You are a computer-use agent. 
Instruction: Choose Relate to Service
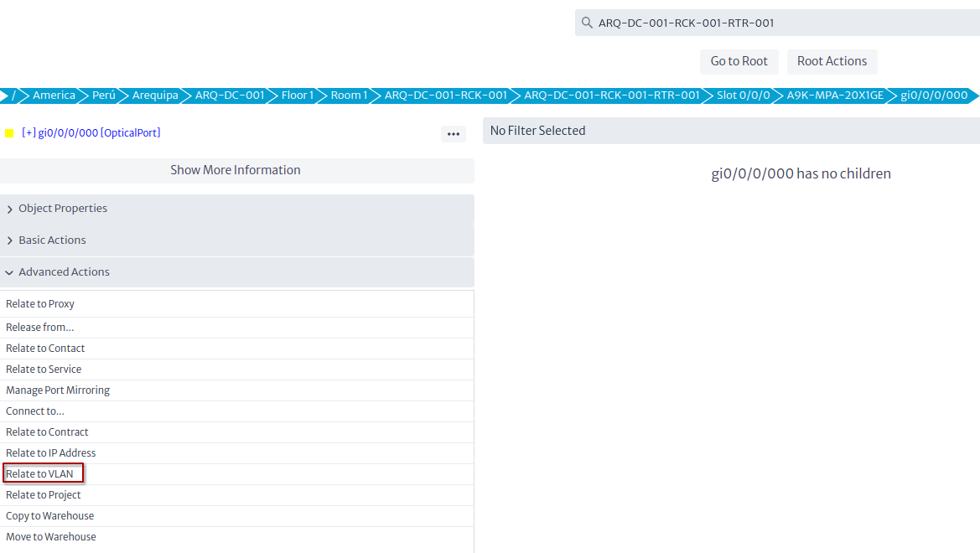[237, 370]
